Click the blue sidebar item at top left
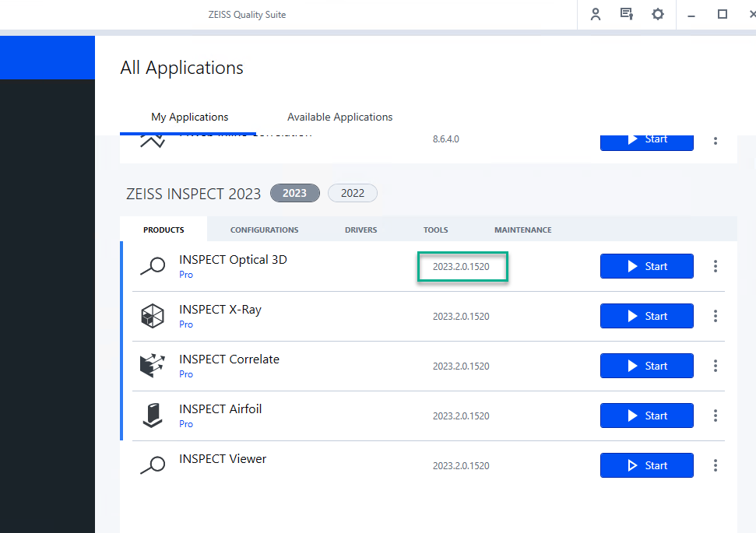This screenshot has width=756, height=533. click(47, 58)
